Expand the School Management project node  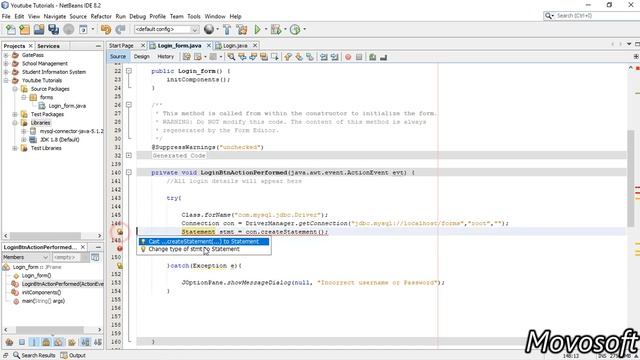pos(6,64)
